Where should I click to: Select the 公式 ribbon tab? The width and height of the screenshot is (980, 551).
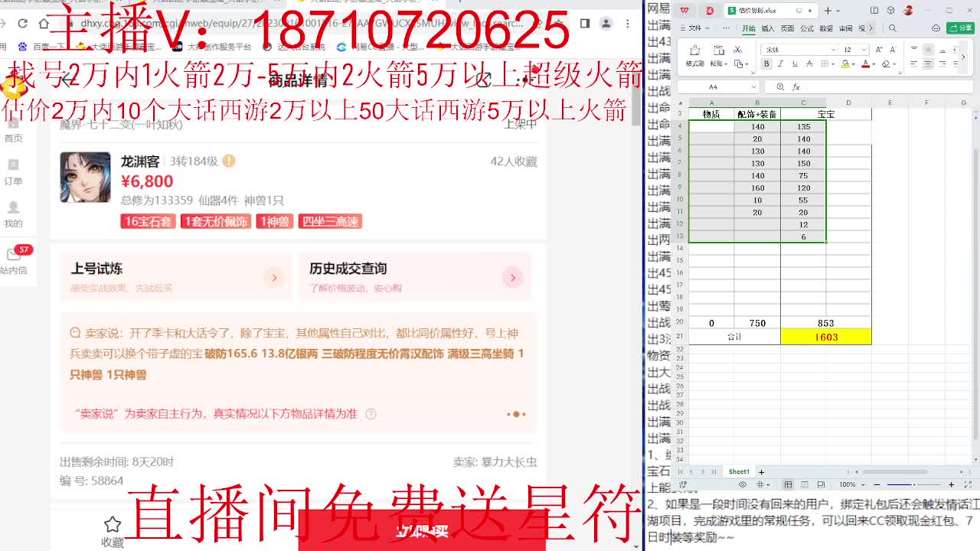pyautogui.click(x=807, y=28)
